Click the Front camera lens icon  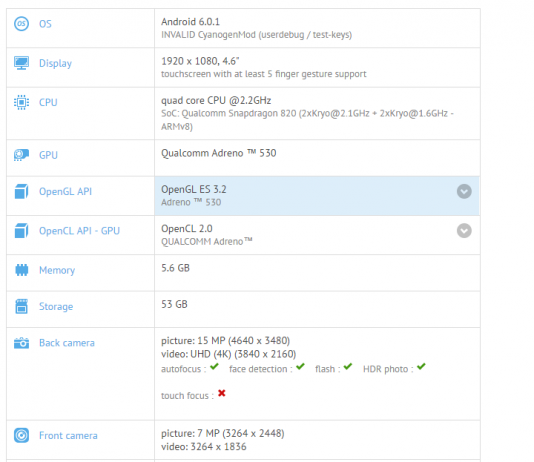21,435
